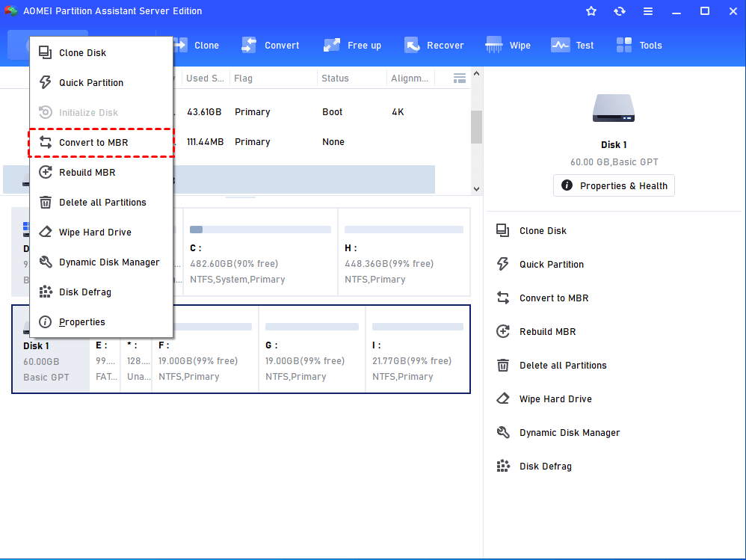
Task: Choose Delete all Partitions from context menu
Action: point(102,202)
